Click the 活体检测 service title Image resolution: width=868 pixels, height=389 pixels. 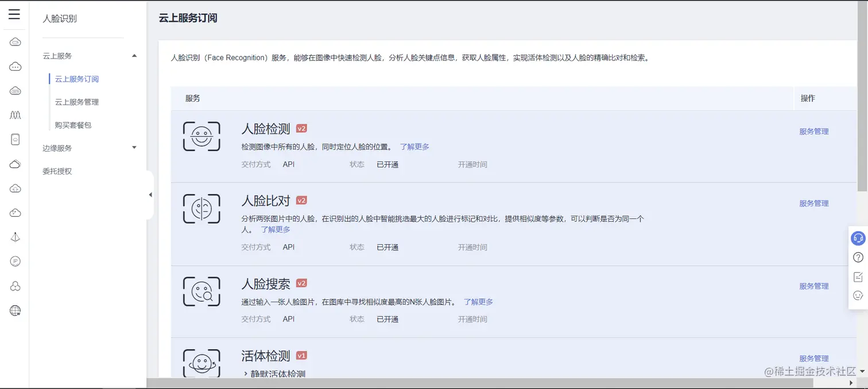[x=266, y=356]
